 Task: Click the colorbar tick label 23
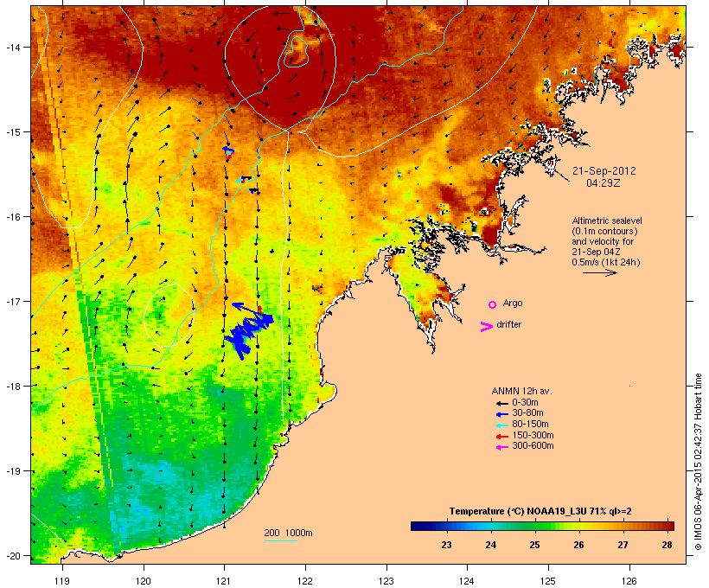click(446, 545)
